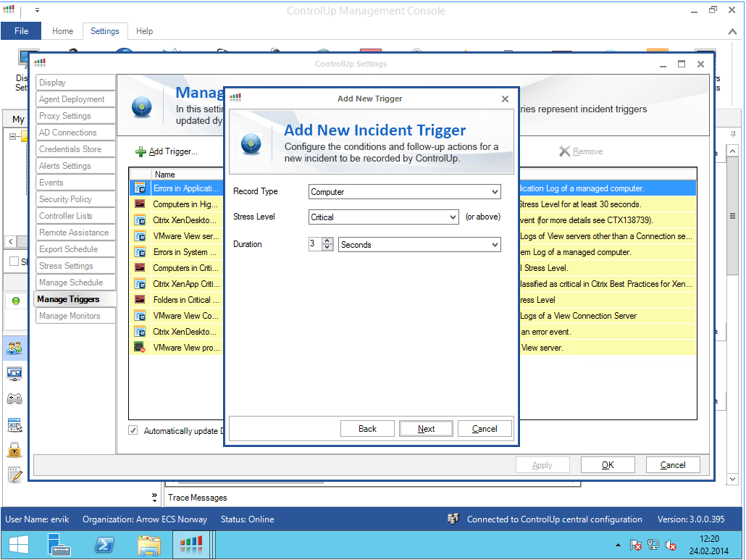Click the double-chevron expander beside Trace Messages
Image resolution: width=746 pixels, height=560 pixels.
pyautogui.click(x=154, y=497)
